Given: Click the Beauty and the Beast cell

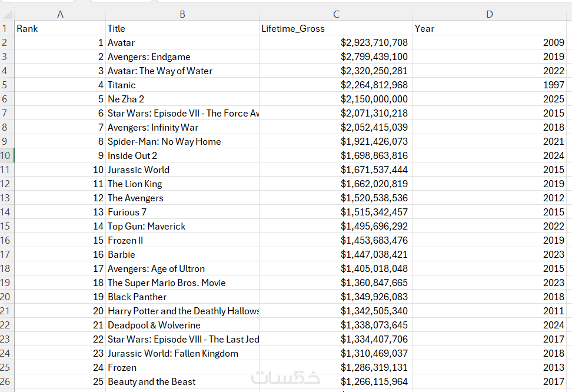Looking at the screenshot, I should (182, 381).
